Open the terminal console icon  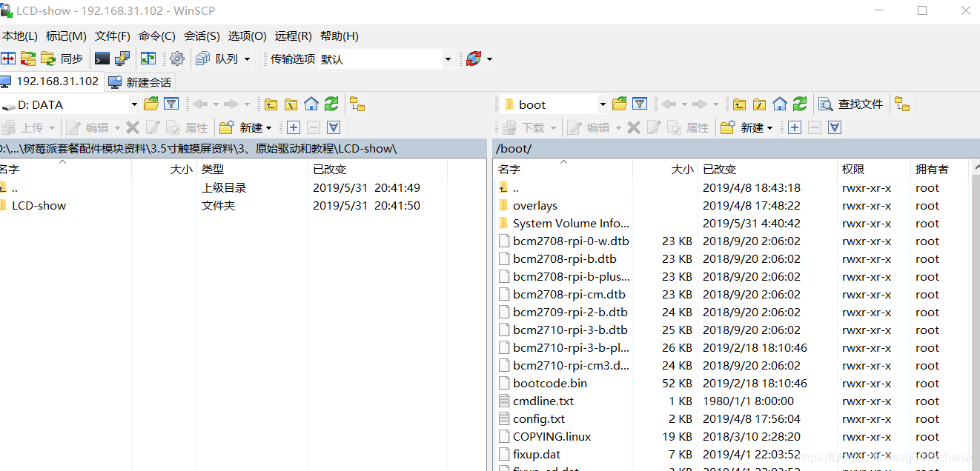tap(102, 59)
